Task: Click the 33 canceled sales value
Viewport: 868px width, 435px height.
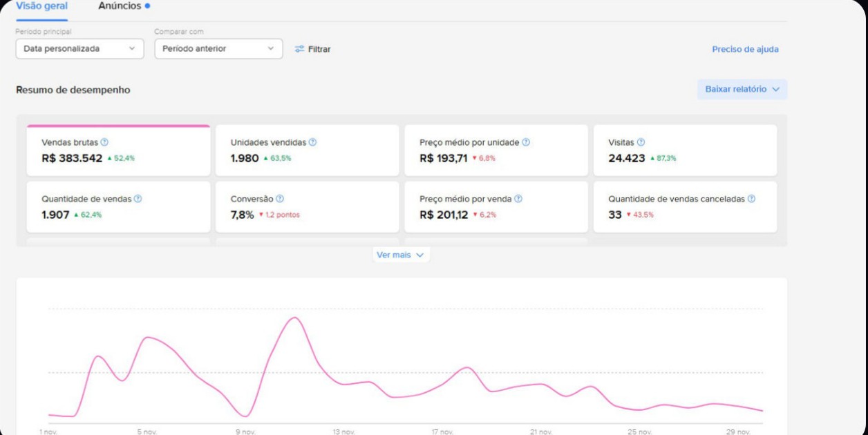Action: click(615, 215)
